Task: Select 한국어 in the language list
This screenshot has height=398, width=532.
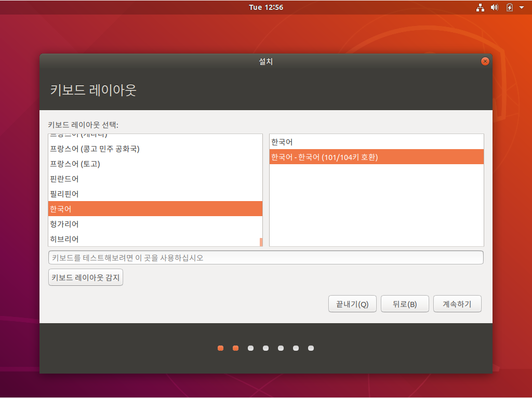Action: (x=156, y=208)
